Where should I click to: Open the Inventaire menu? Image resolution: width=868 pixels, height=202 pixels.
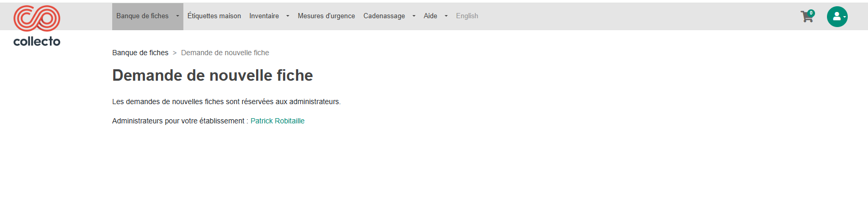pyautogui.click(x=264, y=16)
